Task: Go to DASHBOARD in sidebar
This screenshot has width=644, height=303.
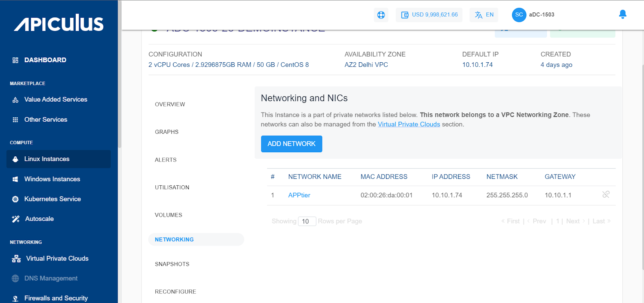Action: pos(45,60)
